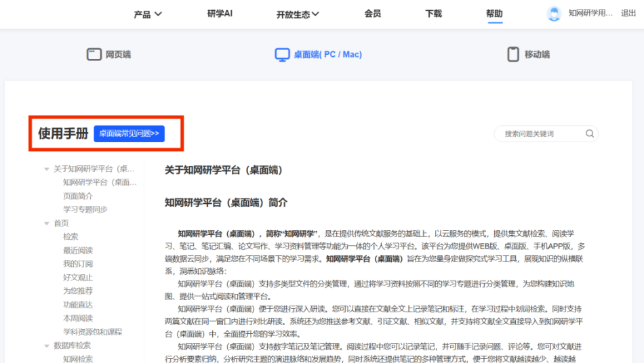Click the user avatar icon
Image resolution: width=644 pixels, height=363 pixels.
pos(554,14)
